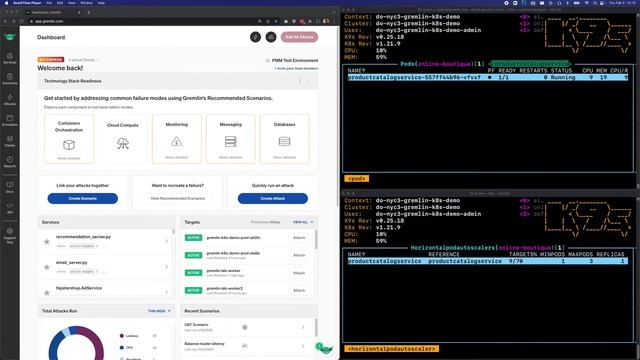Open the Gremlin chat widget bubble
This screenshot has width=640, height=360.
[x=325, y=348]
